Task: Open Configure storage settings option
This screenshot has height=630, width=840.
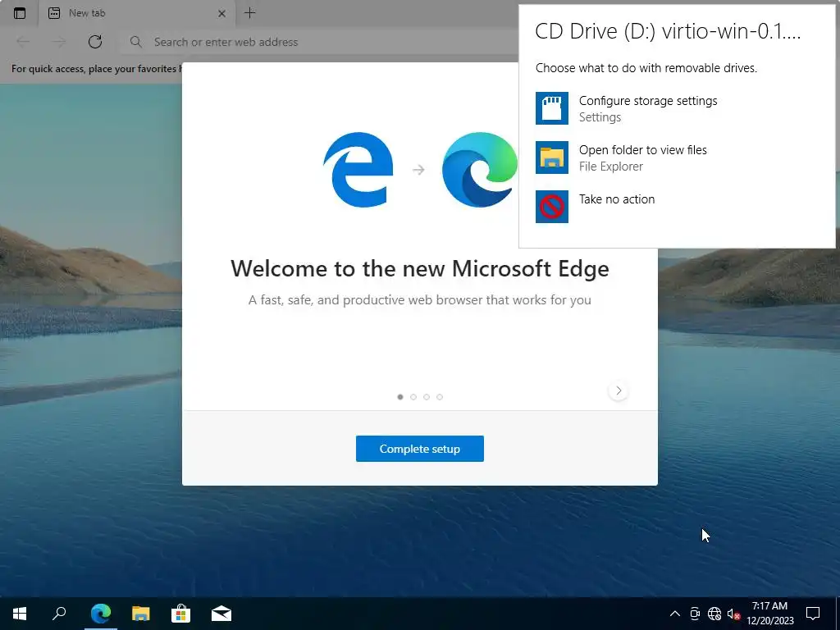Action: pos(677,108)
